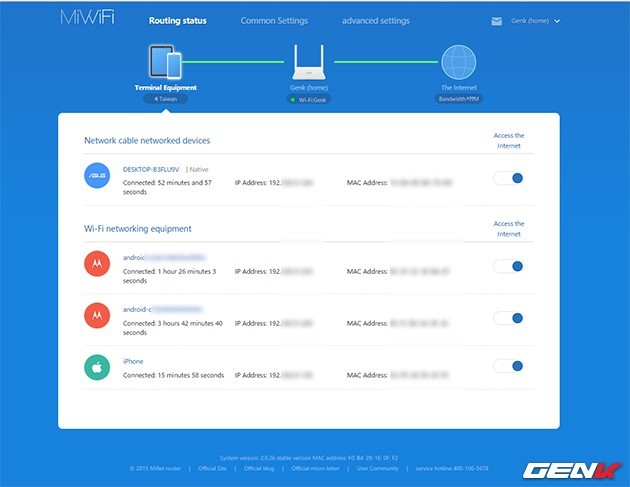Viewport: 630px width, 487px height.
Task: Open the Official micro letter link
Action: [x=315, y=469]
